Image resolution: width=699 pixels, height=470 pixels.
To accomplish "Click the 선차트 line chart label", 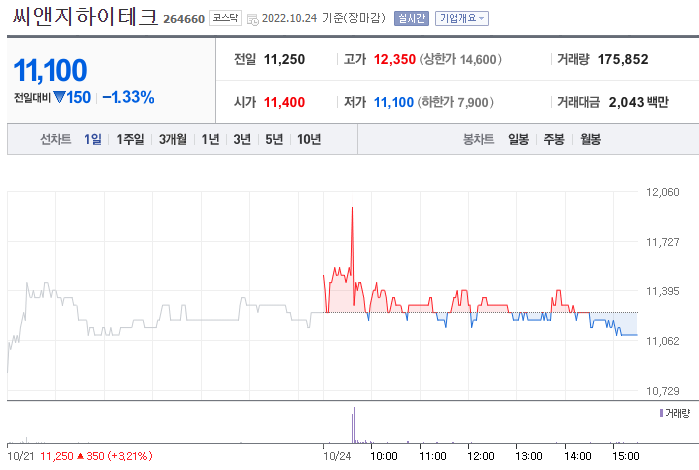I will click(56, 140).
